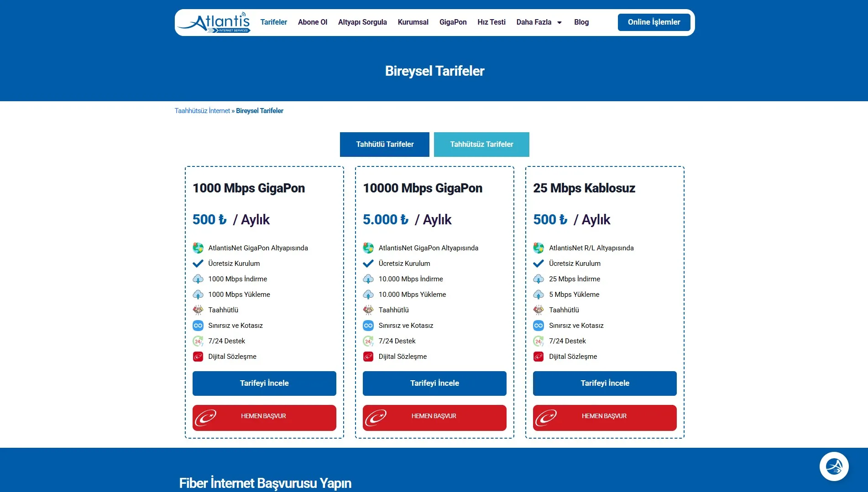This screenshot has height=492, width=868.
Task: Go to Abone Ol in navigation
Action: click(313, 22)
